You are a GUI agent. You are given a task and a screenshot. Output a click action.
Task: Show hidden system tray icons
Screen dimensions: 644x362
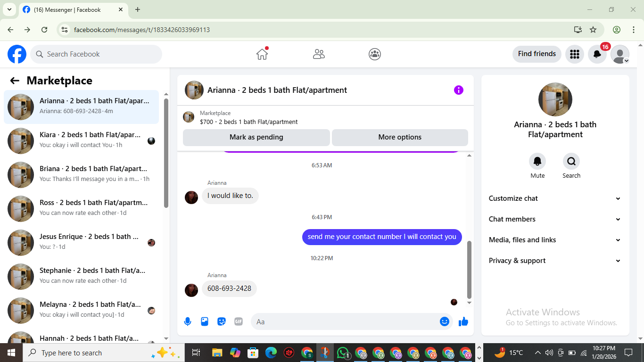tap(537, 353)
